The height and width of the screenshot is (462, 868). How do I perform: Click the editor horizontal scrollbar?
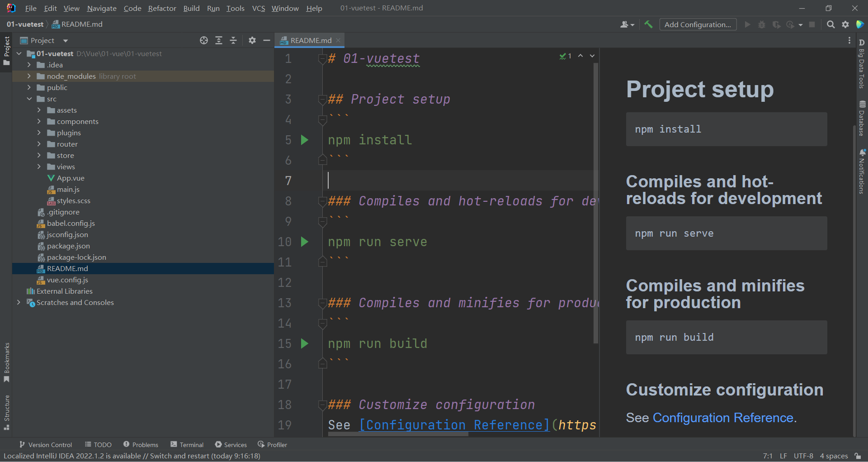(x=398, y=434)
